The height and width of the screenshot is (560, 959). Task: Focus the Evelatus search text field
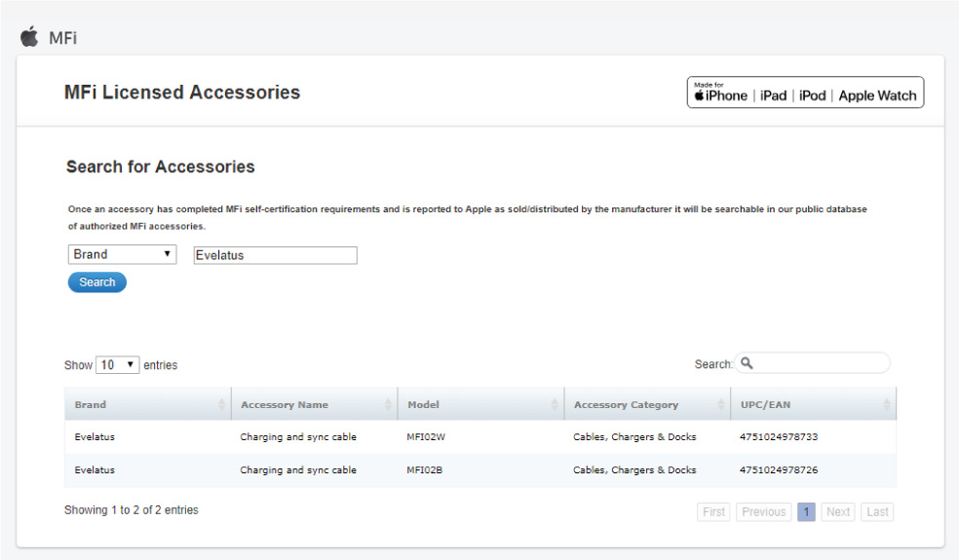tap(275, 255)
